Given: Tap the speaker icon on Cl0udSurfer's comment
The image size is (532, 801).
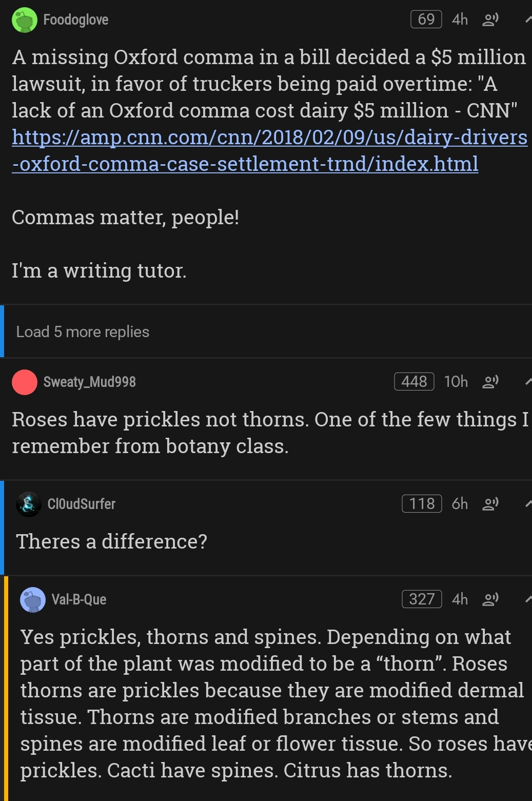Looking at the screenshot, I should tap(490, 504).
